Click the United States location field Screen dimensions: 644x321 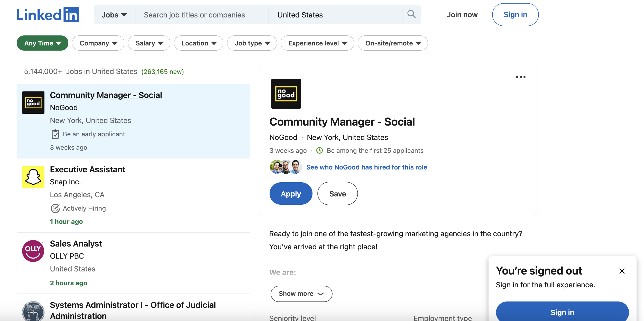[x=335, y=15]
